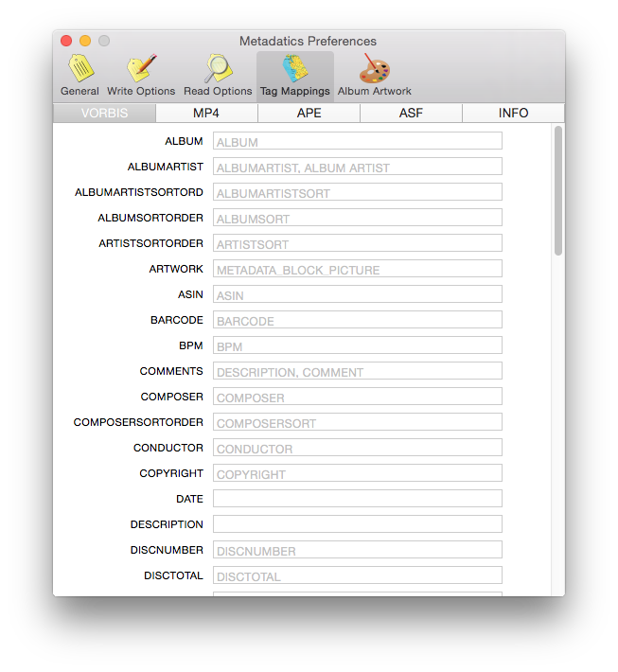Screen dimensions: 618x672
Task: Click the COMMENTS row label
Action: tap(171, 371)
